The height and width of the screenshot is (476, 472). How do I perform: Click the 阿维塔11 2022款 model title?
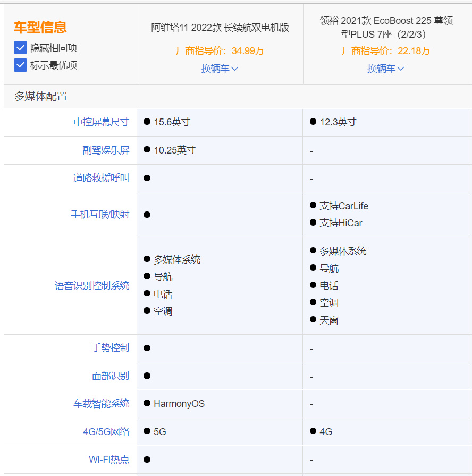[220, 28]
